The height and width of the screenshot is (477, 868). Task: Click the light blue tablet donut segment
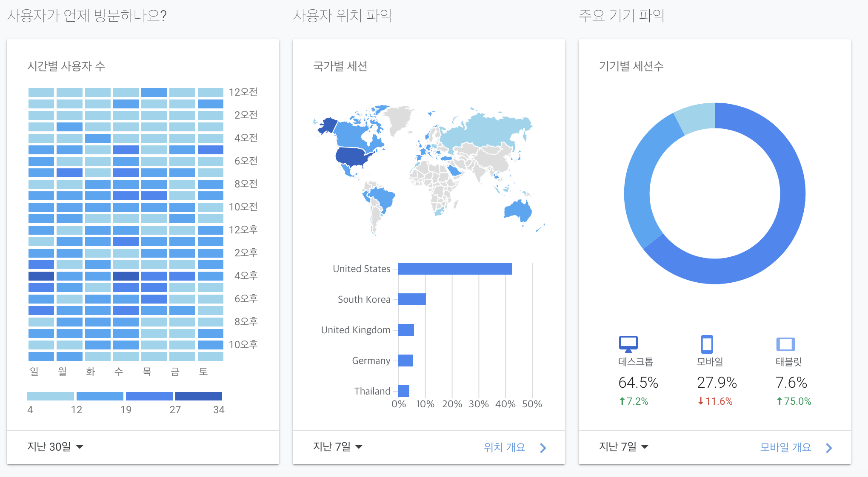pyautogui.click(x=696, y=117)
